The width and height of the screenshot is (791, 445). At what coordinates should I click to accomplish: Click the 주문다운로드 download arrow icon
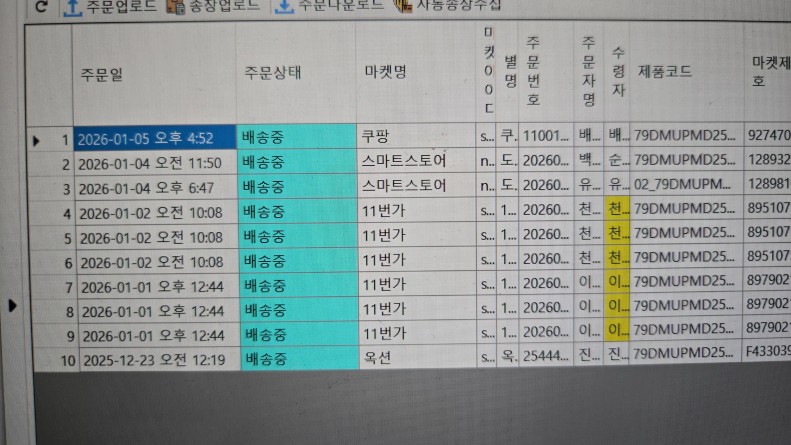[x=284, y=6]
